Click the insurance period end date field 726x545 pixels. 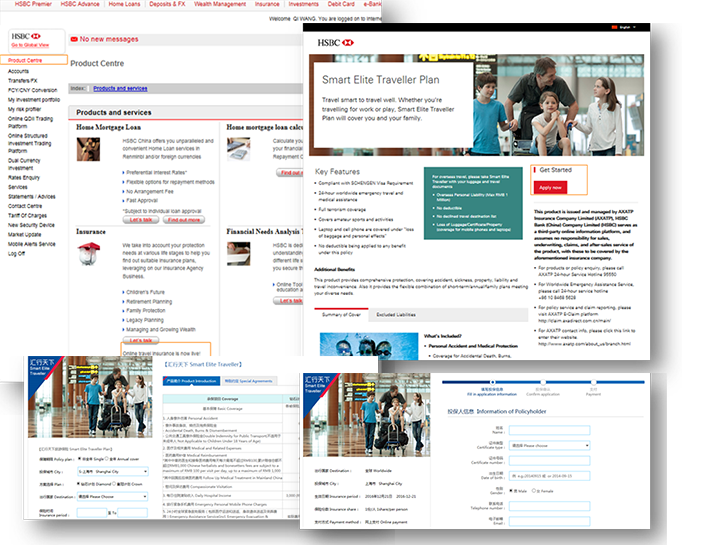pos(132,513)
